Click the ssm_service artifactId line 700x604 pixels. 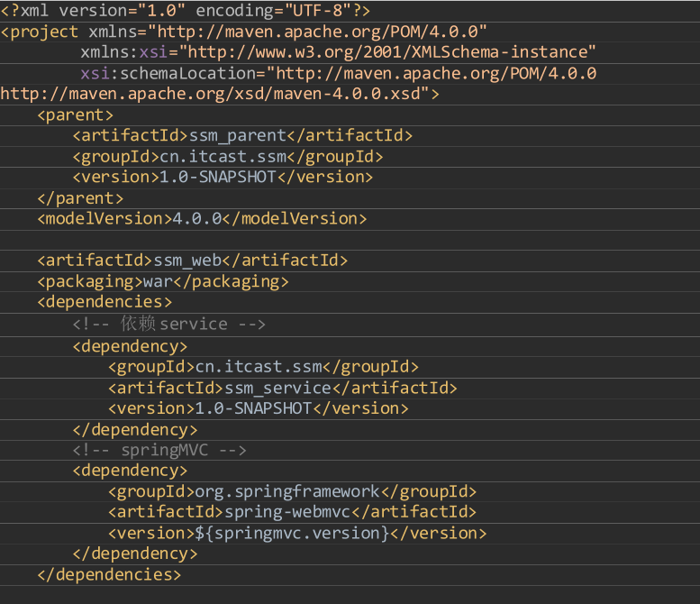coord(283,389)
